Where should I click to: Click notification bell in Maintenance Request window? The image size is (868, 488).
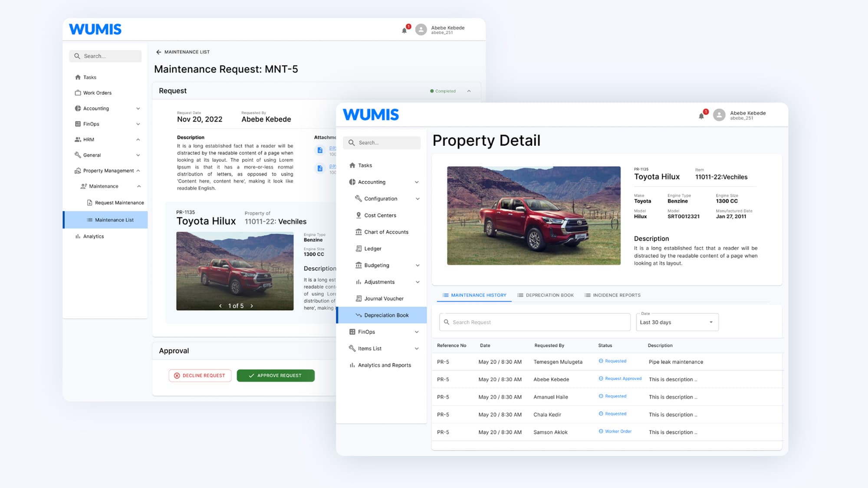(x=404, y=30)
